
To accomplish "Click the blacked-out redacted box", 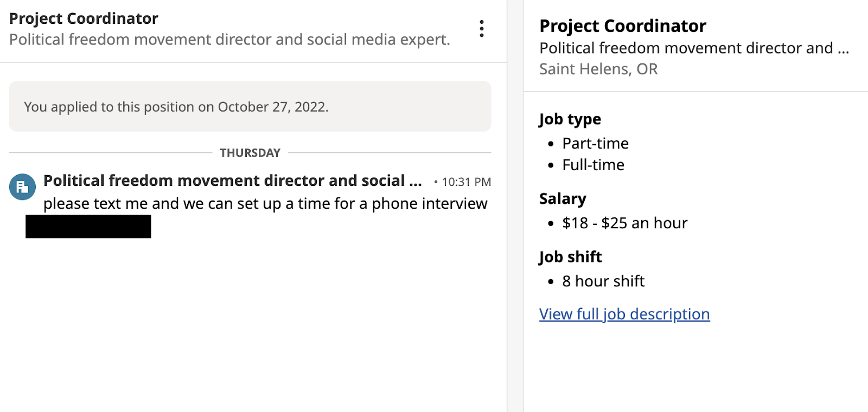I will click(x=88, y=227).
